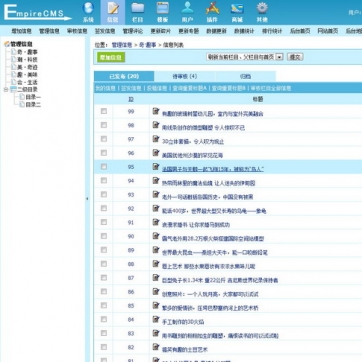Open the refresh-scope dropdown beside 提交
The width and height of the screenshot is (362, 362).
(245, 57)
